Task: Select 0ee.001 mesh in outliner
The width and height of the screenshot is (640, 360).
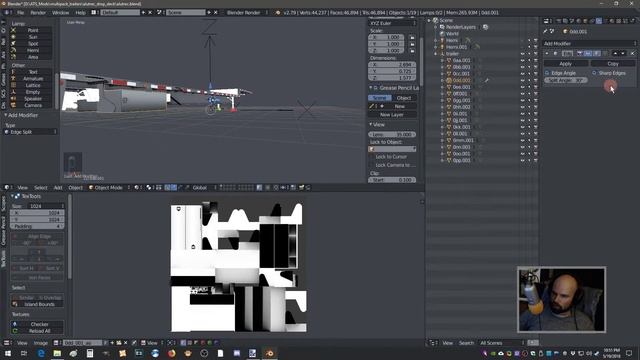Action: coord(461,87)
